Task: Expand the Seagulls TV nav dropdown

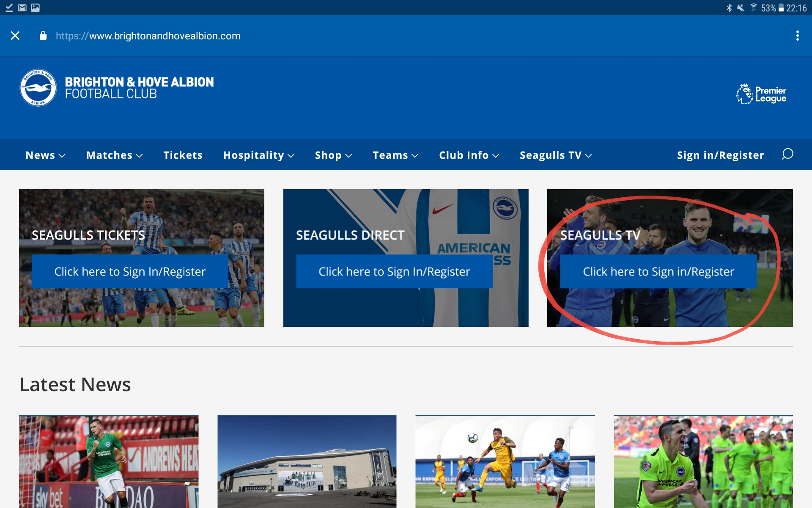Action: (x=556, y=155)
